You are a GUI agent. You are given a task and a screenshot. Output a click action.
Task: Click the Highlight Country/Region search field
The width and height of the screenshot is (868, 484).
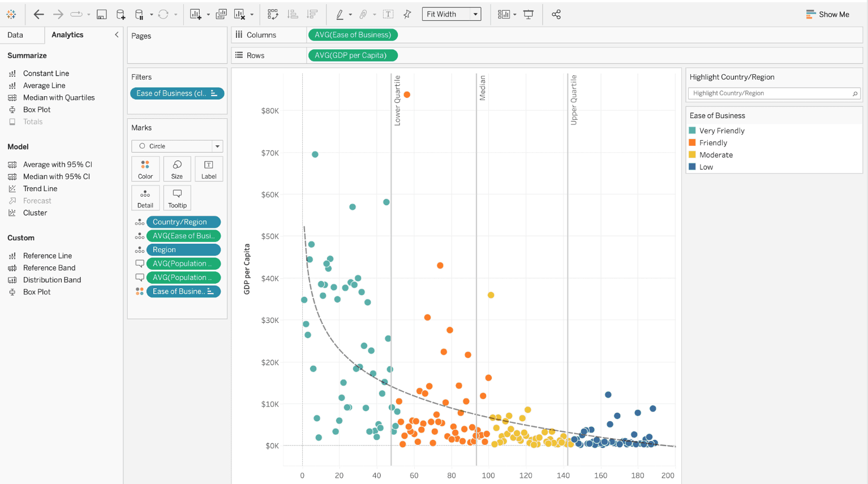tap(774, 93)
